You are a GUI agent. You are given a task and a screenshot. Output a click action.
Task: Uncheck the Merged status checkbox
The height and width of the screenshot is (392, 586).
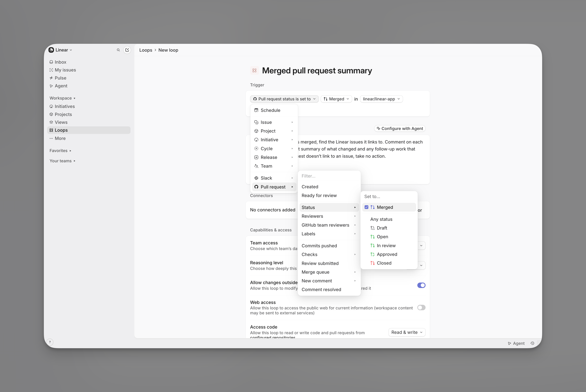[x=366, y=207]
